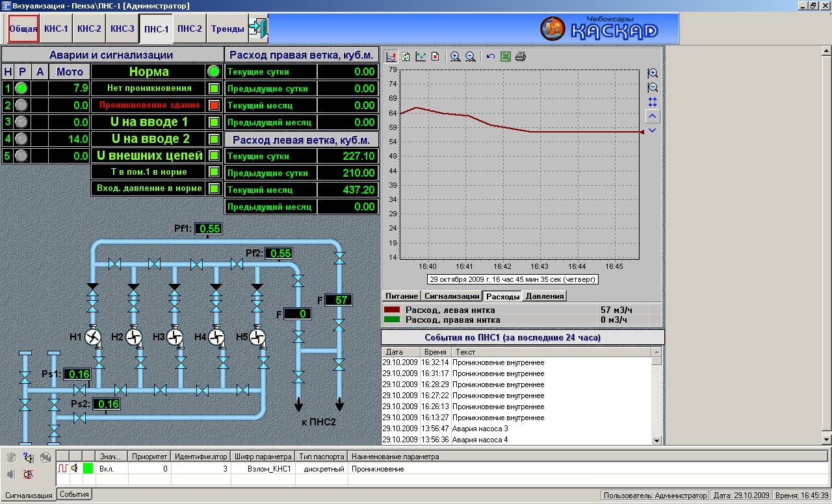Click the Норма round green indicator
The image size is (832, 504).
click(x=214, y=71)
